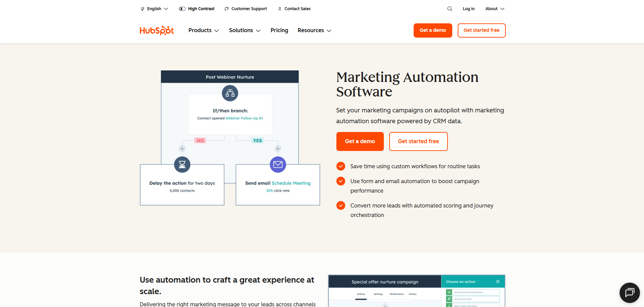
Task: Dismiss the Choose an action panel
Action: point(498,282)
